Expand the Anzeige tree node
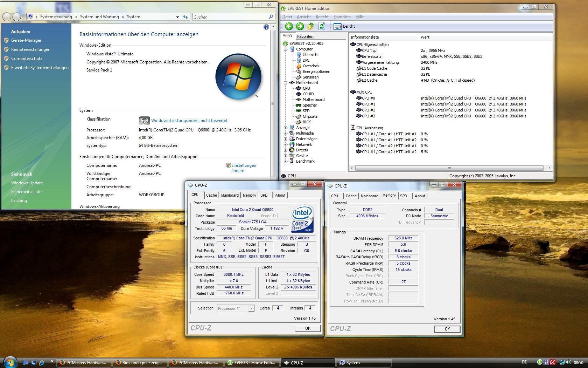This screenshot has width=588, height=368. 286,128
